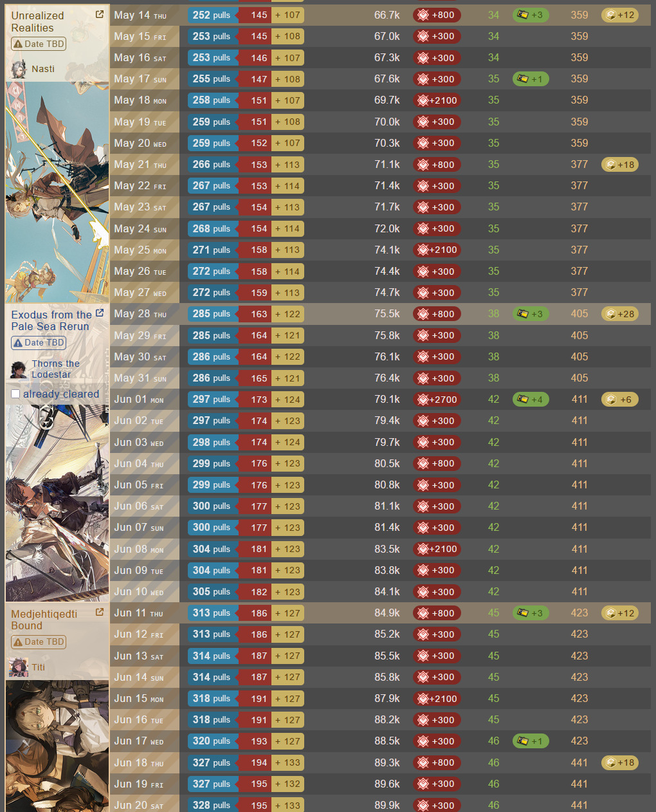The width and height of the screenshot is (656, 812).
Task: Click green ticket icon +4 on Jun 01 row
Action: (x=522, y=400)
